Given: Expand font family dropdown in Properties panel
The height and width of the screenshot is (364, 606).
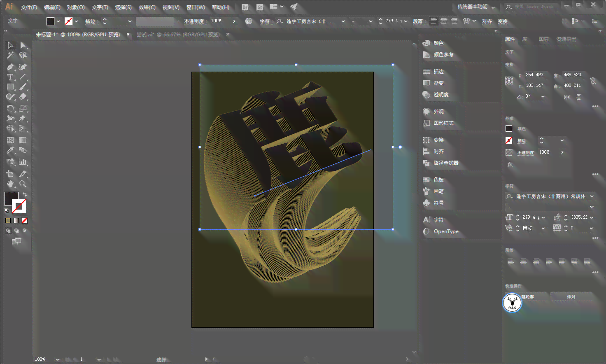Looking at the screenshot, I should click(x=592, y=196).
